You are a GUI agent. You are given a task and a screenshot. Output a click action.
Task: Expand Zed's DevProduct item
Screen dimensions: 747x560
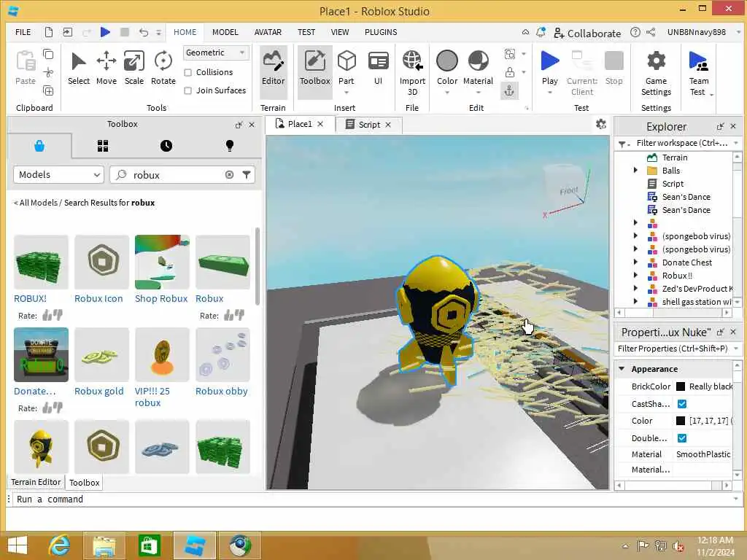635,288
